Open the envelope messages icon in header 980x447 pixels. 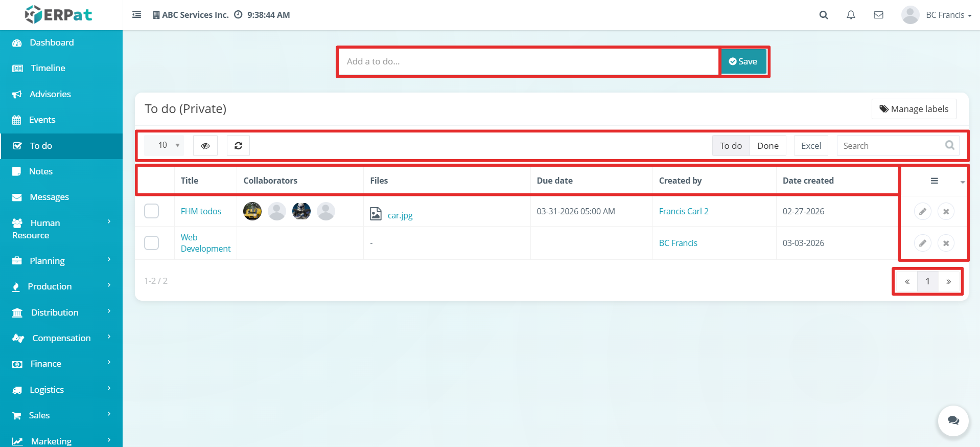tap(878, 15)
